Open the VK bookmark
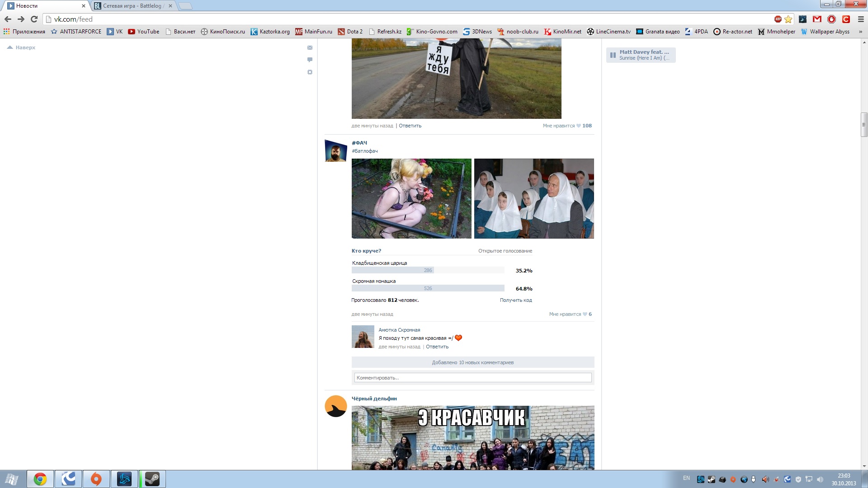The height and width of the screenshot is (488, 868). point(115,32)
